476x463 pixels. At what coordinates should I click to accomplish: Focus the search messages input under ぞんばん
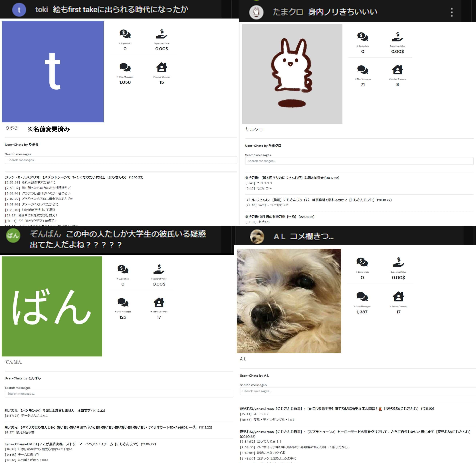click(x=119, y=393)
